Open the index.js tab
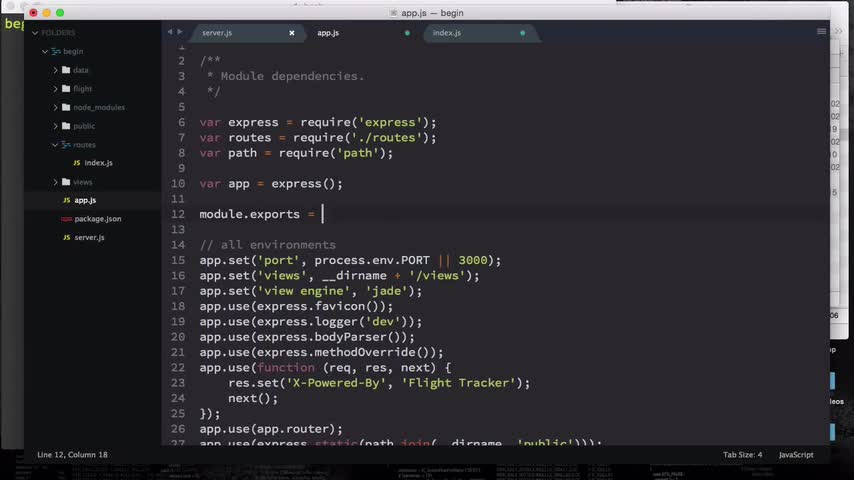 (x=447, y=33)
